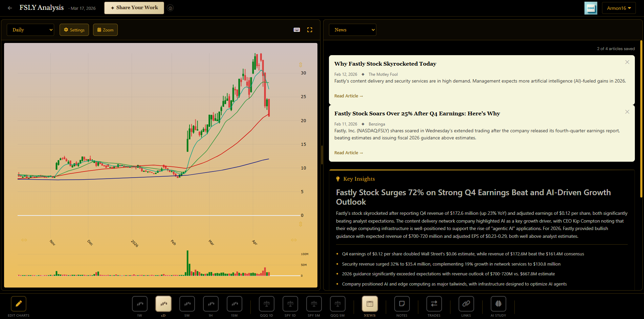Click the chart Zoom button
This screenshot has height=319, width=644.
[x=105, y=30]
